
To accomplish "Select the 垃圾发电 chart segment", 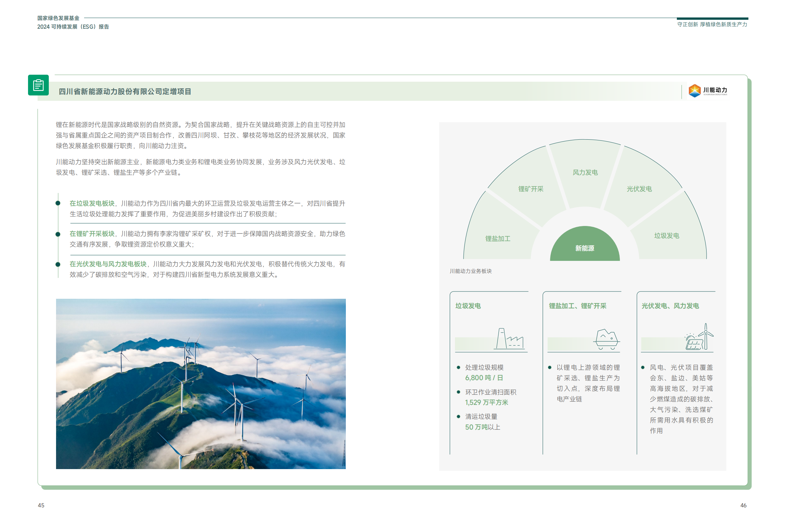I will (666, 236).
